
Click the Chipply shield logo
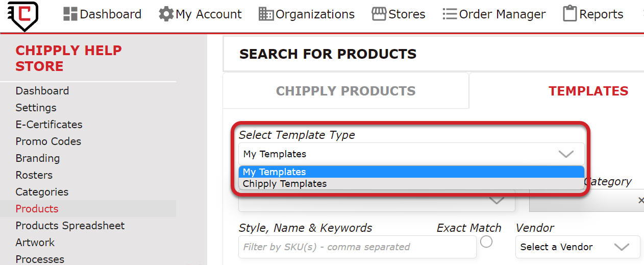23,15
